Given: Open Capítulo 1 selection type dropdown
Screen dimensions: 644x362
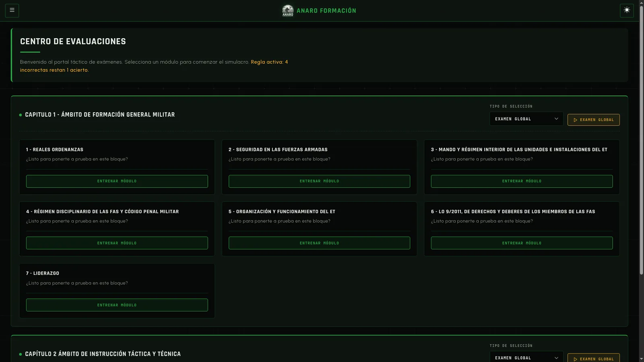Looking at the screenshot, I should pos(526,119).
